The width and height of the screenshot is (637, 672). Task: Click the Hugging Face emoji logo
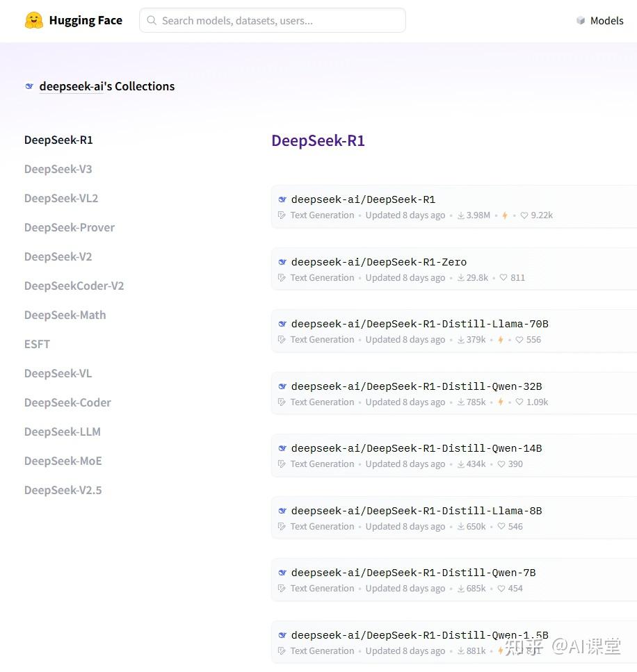tap(33, 20)
